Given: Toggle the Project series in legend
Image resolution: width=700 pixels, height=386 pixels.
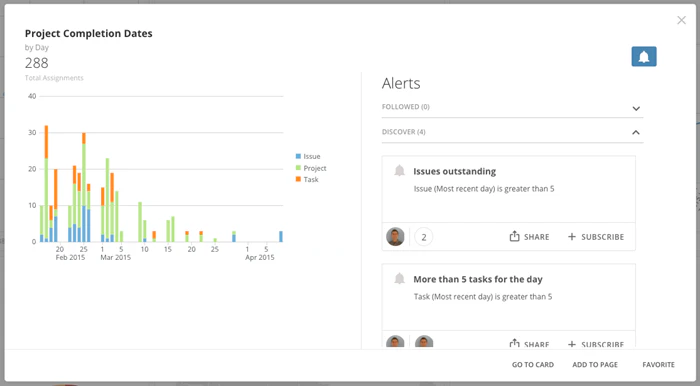Looking at the screenshot, I should pyautogui.click(x=311, y=168).
